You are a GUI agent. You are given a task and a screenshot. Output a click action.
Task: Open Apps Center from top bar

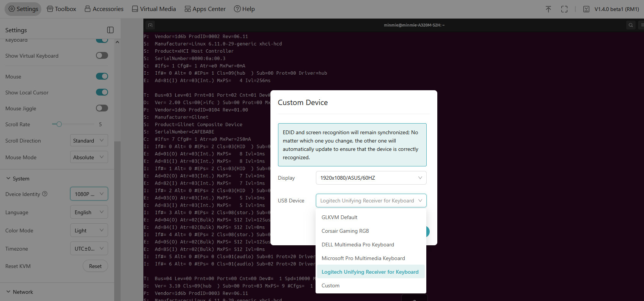pyautogui.click(x=205, y=9)
